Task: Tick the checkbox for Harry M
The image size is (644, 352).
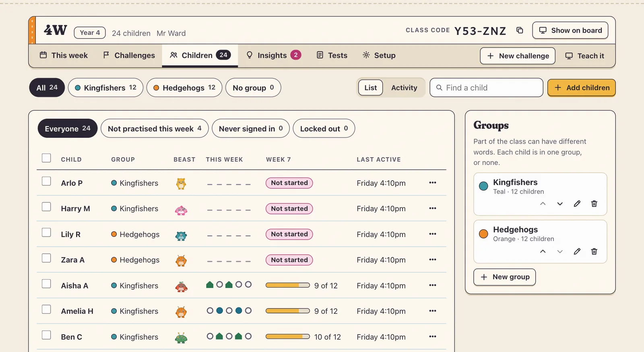Action: pos(46,207)
